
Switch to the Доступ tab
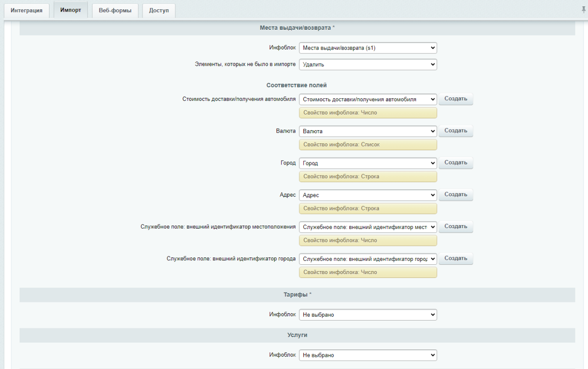[158, 10]
